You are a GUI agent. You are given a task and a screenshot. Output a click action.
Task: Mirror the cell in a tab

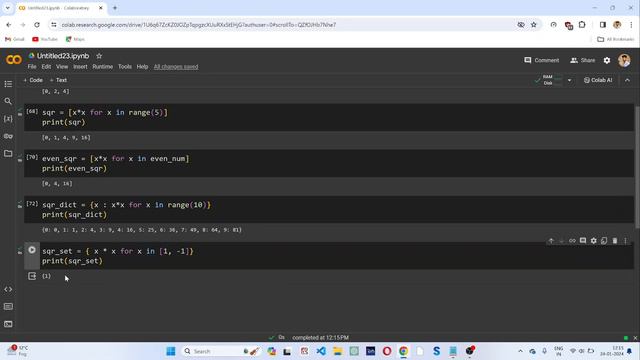604,241
